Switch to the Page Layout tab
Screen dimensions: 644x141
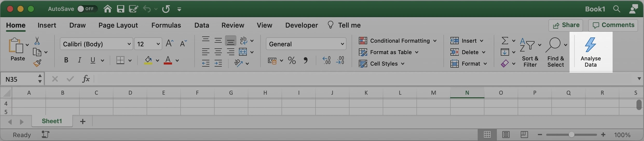118,25
